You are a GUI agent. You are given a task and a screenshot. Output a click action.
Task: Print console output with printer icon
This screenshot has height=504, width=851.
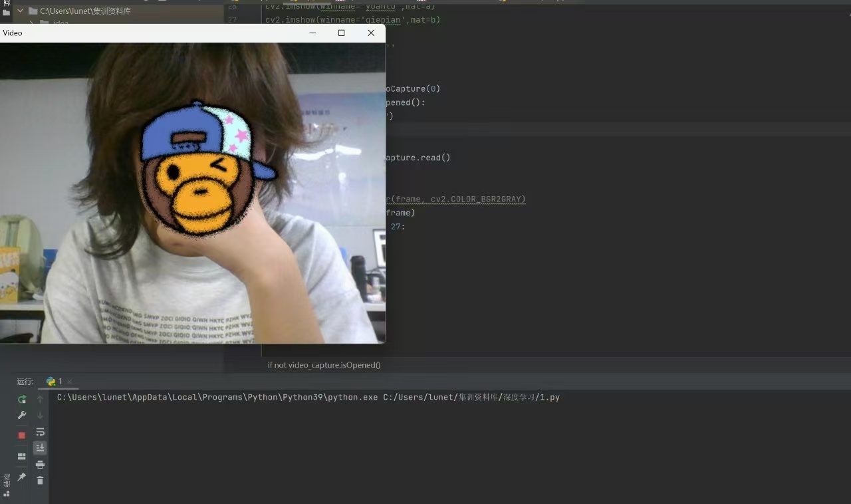click(x=40, y=464)
